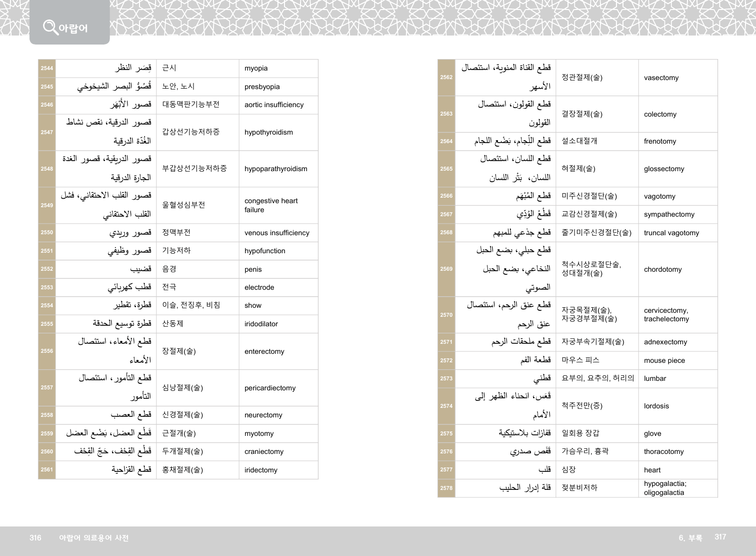The width and height of the screenshot is (756, 556).
Task: Select the word vasectomy
Action: [x=661, y=78]
